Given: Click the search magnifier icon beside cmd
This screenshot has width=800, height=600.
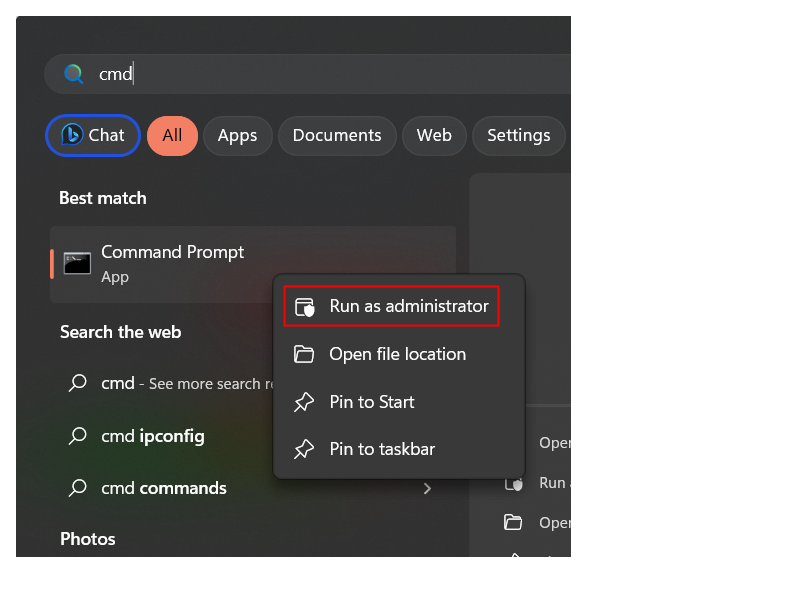Looking at the screenshot, I should point(73,74).
